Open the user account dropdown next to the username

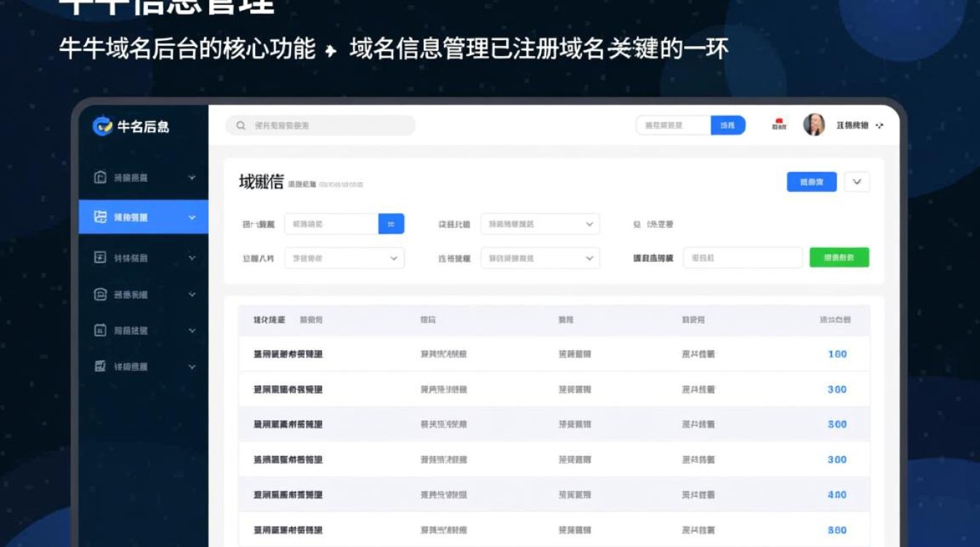[879, 125]
